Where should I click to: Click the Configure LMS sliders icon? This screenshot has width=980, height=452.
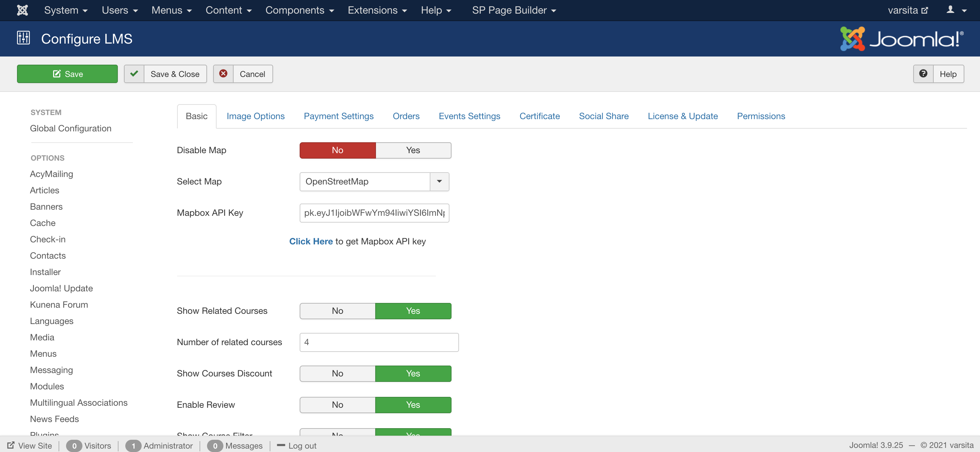point(23,38)
